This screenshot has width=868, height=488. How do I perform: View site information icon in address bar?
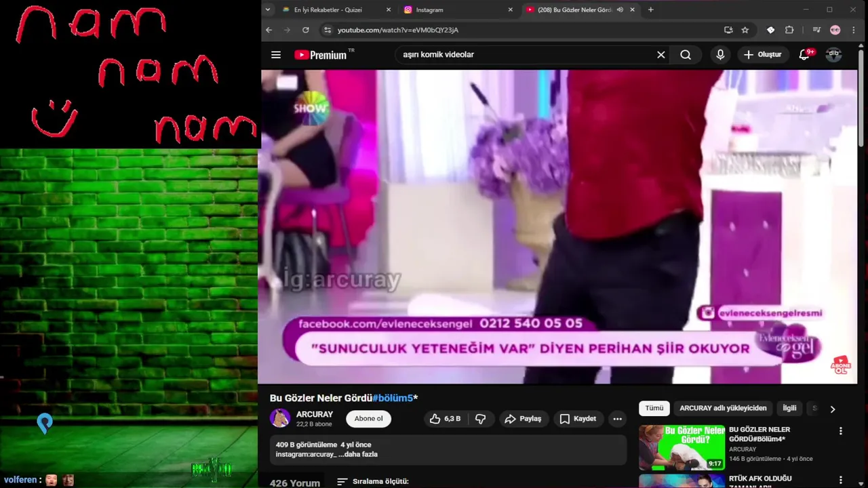coord(328,30)
